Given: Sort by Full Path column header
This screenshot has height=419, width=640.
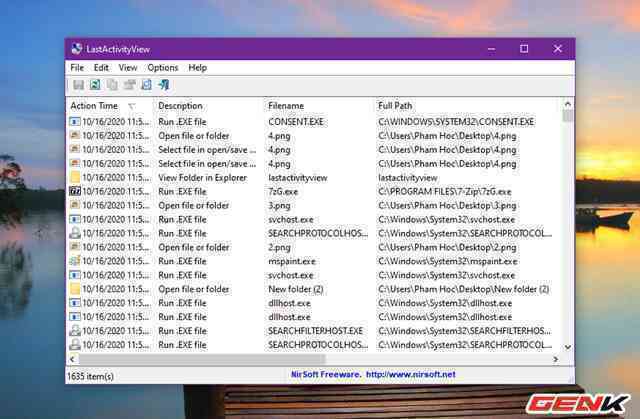Looking at the screenshot, I should [x=467, y=106].
